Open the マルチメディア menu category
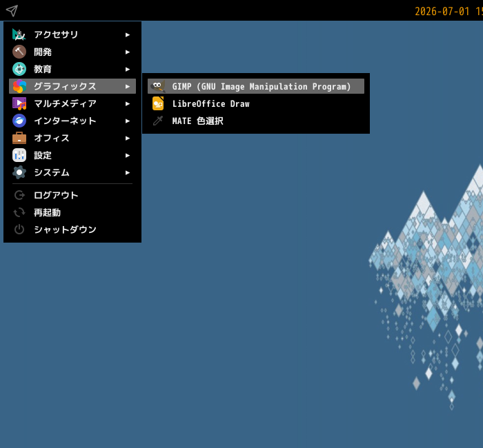This screenshot has width=483, height=448. [72, 103]
